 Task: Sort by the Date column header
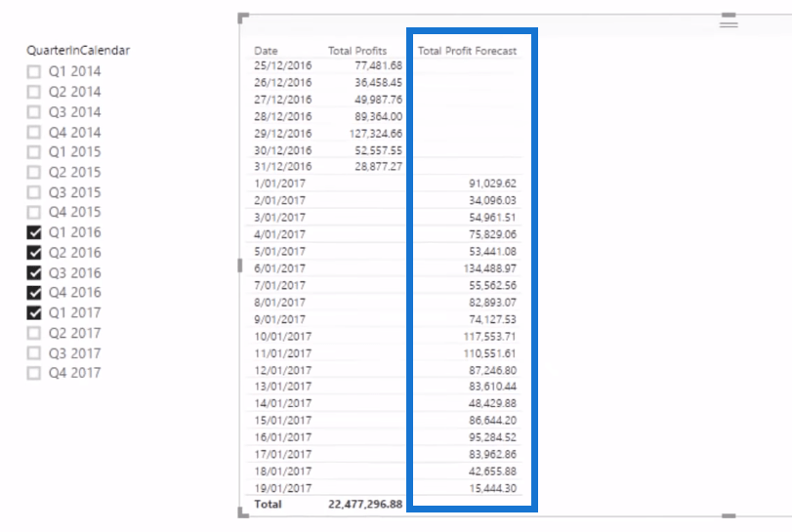pos(266,51)
